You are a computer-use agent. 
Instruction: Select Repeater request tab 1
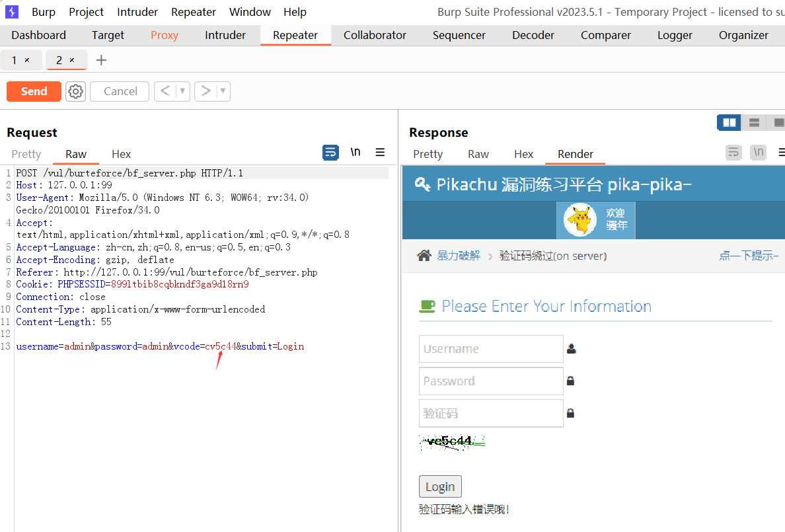pos(14,60)
